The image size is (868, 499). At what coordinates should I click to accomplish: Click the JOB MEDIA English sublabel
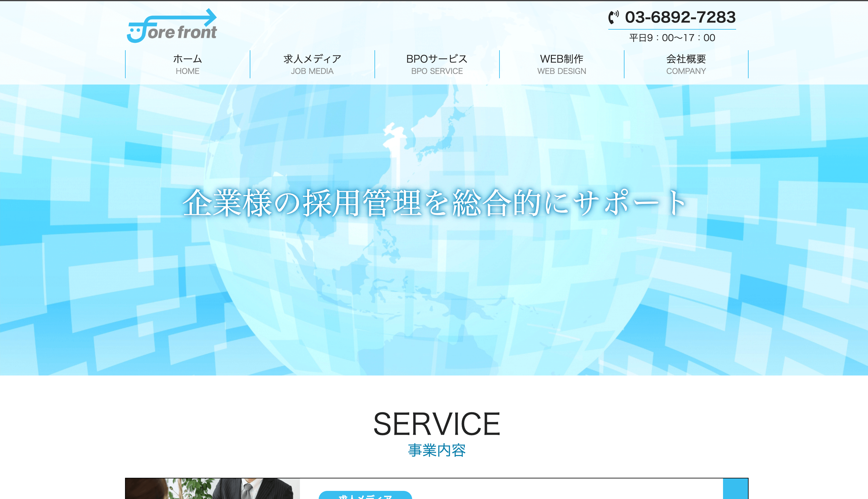[x=312, y=71]
